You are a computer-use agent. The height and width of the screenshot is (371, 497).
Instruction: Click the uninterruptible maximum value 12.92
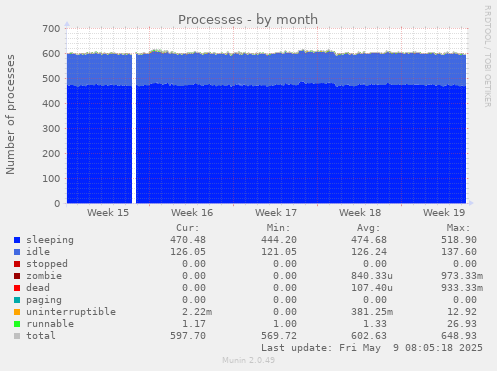(462, 312)
